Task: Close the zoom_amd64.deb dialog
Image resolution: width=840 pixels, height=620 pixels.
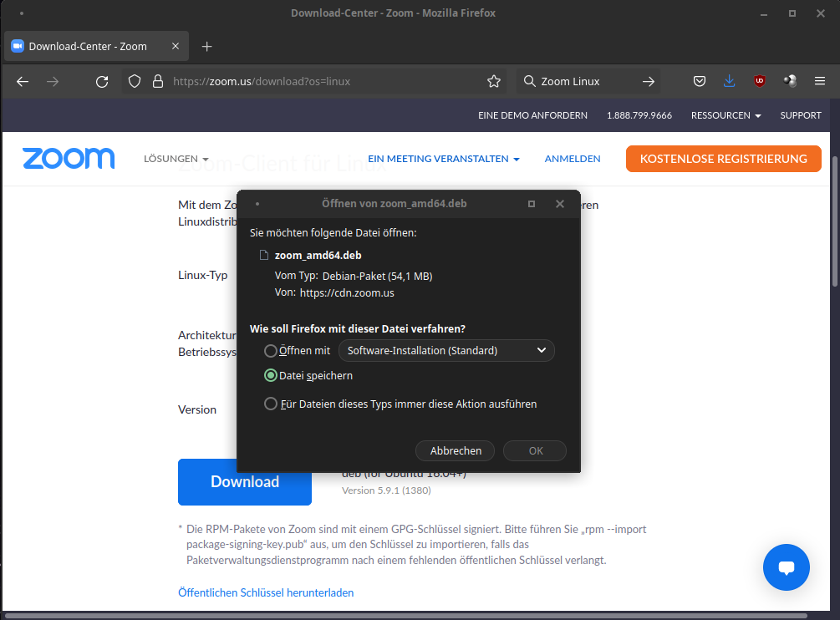Action: (x=560, y=203)
